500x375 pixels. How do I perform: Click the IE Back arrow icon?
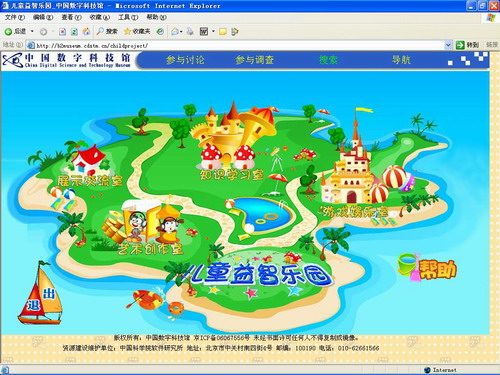coord(8,32)
